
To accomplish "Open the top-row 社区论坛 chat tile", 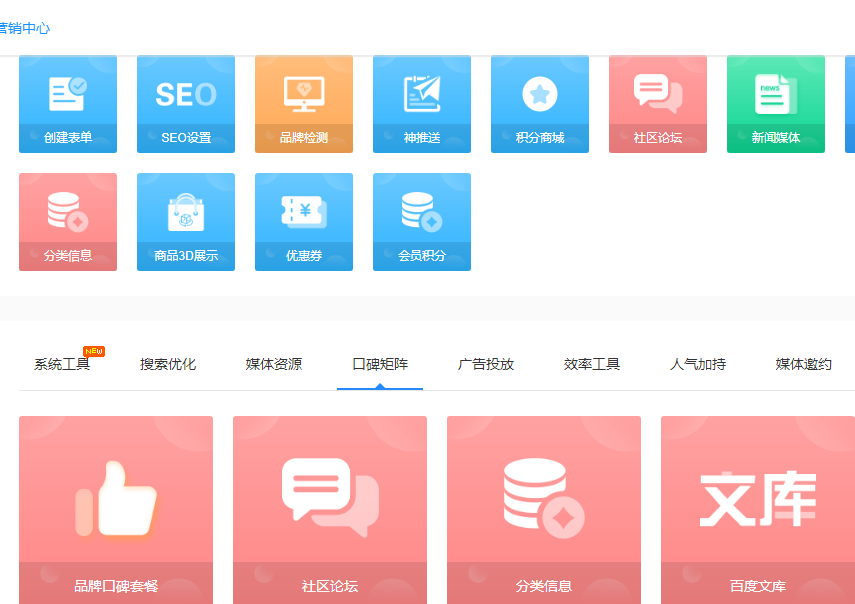I will point(658,104).
